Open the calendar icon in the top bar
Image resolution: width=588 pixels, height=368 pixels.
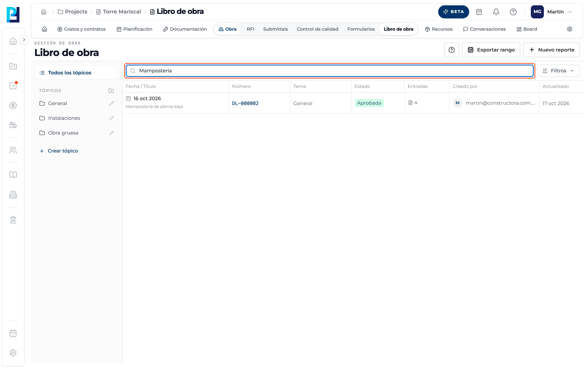point(479,12)
